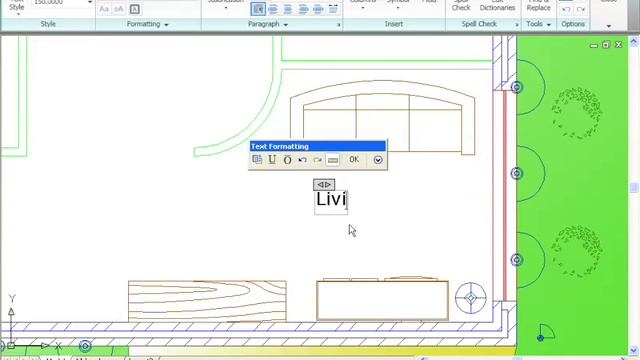Select the lower wall light symbol

517,260
